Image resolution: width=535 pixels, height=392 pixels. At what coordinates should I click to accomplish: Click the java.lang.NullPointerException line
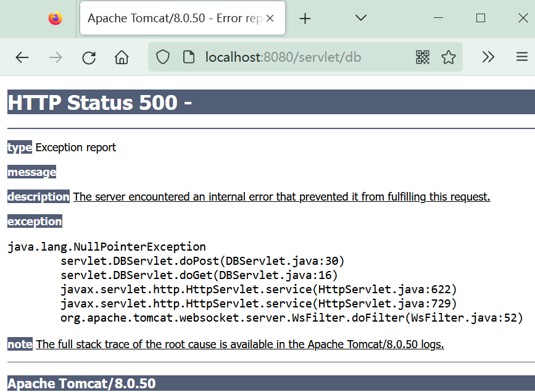107,246
